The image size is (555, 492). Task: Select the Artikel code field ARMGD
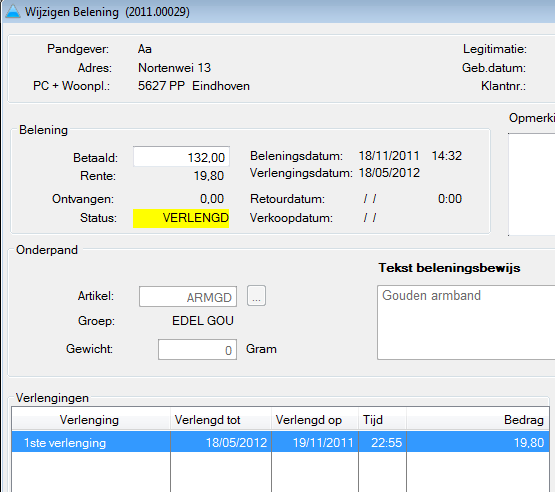(x=188, y=297)
